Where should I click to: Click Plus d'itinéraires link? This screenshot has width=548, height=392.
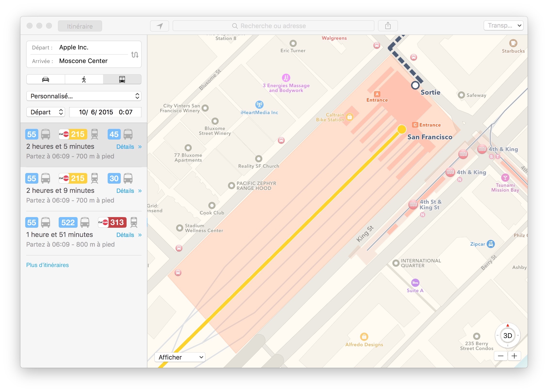tap(48, 265)
